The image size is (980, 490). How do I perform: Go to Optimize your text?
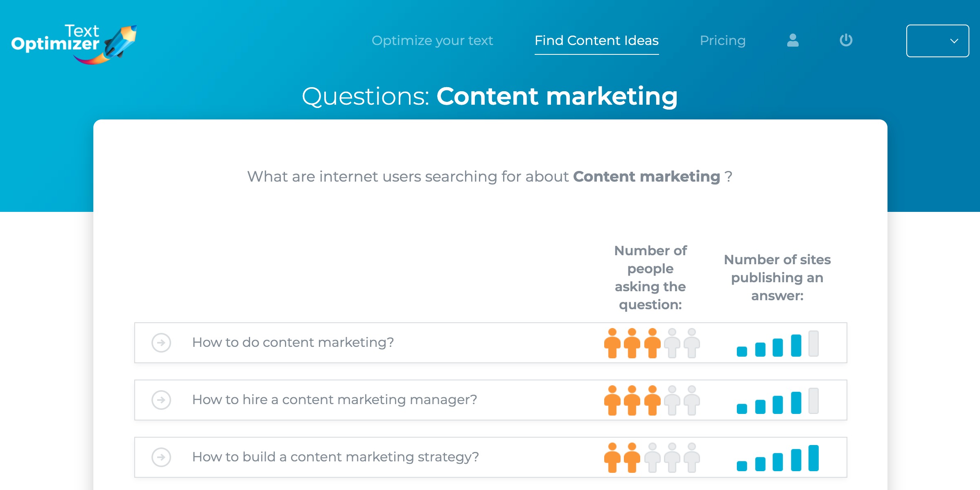click(432, 40)
